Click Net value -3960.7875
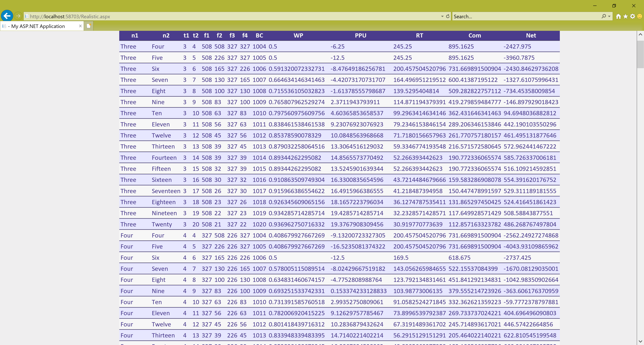Screen dimensions: 644x345 [519, 58]
